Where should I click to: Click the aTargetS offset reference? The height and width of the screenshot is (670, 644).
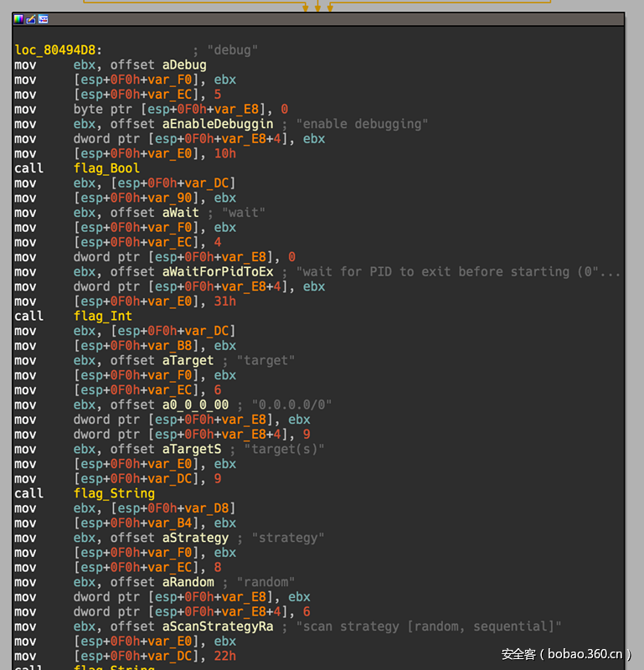192,449
